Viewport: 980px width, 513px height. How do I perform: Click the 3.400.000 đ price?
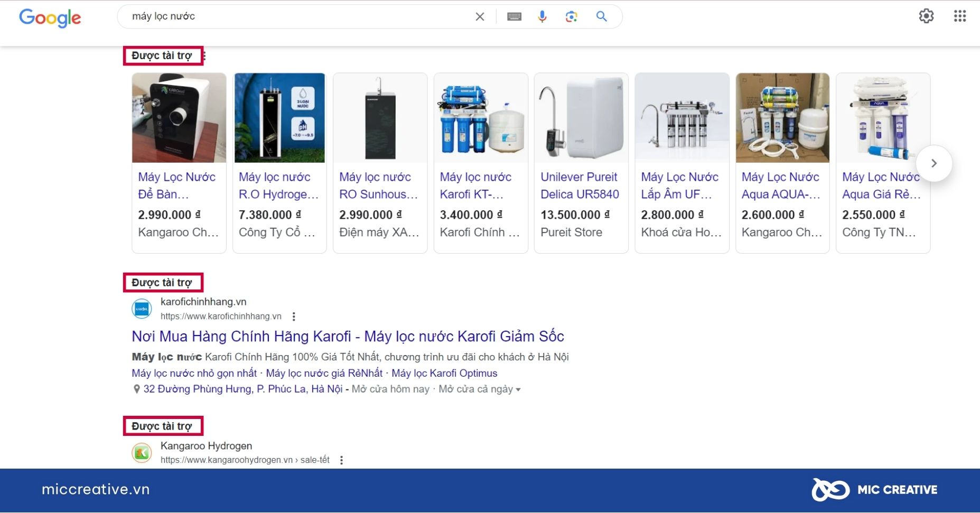471,215
